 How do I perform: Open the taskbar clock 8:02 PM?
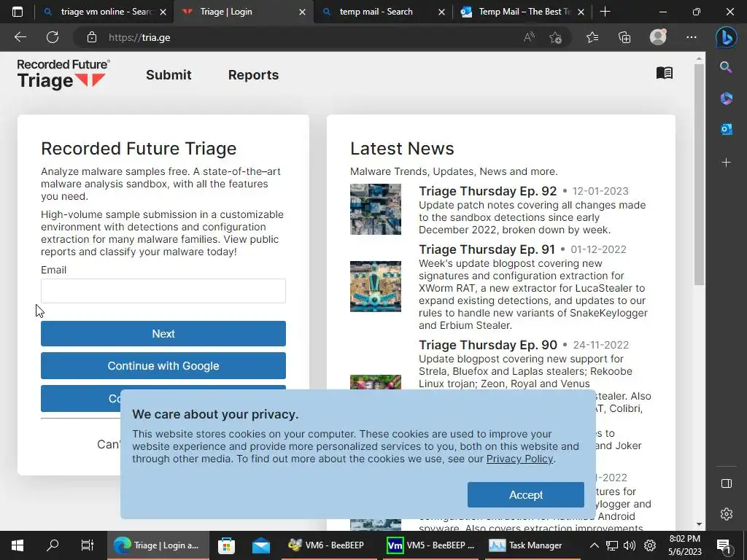click(684, 545)
